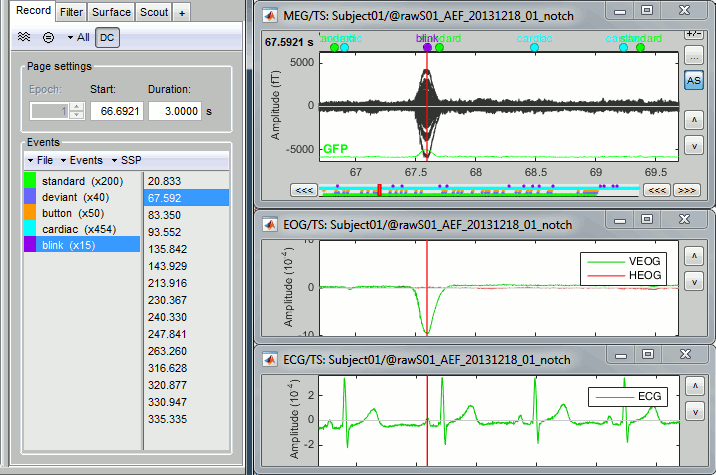Toggle the DC offset correction button

pos(108,37)
